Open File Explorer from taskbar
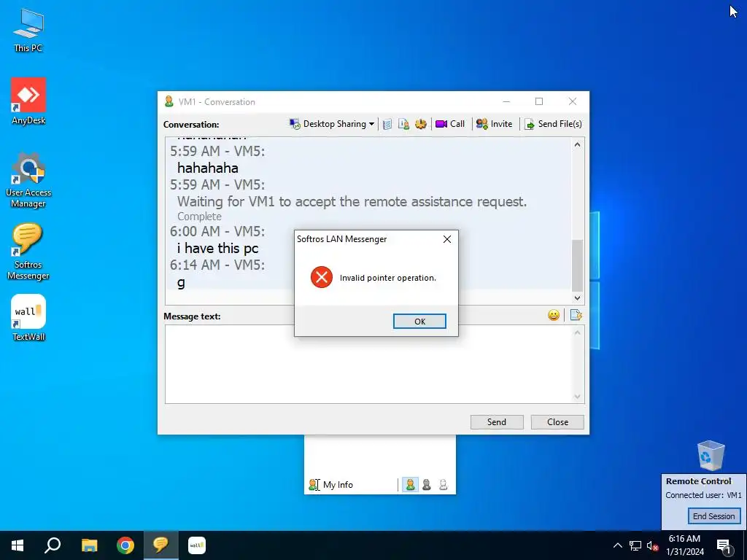This screenshot has width=747, height=560. pyautogui.click(x=89, y=545)
